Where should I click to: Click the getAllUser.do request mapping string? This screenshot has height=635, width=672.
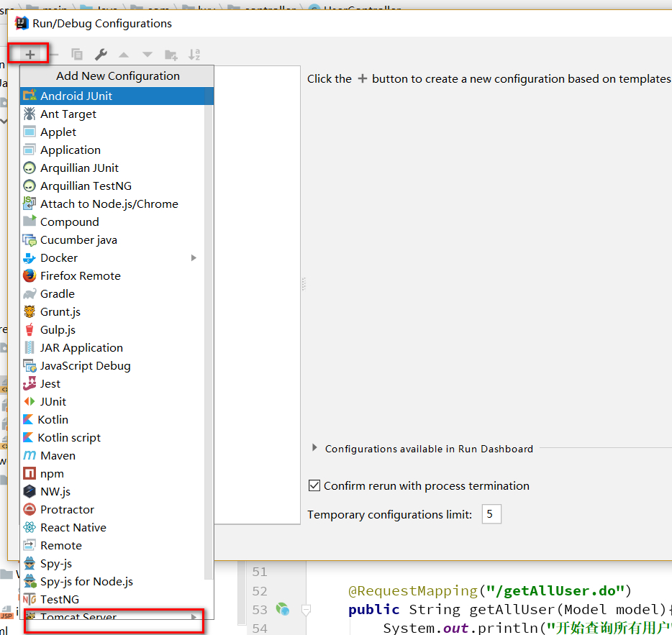(x=555, y=591)
